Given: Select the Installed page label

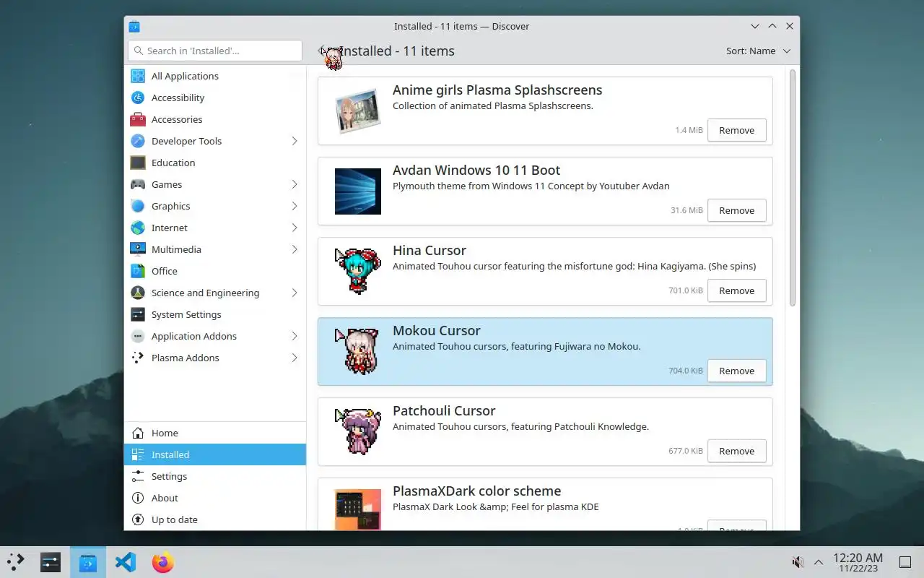Looking at the screenshot, I should pyautogui.click(x=170, y=454).
